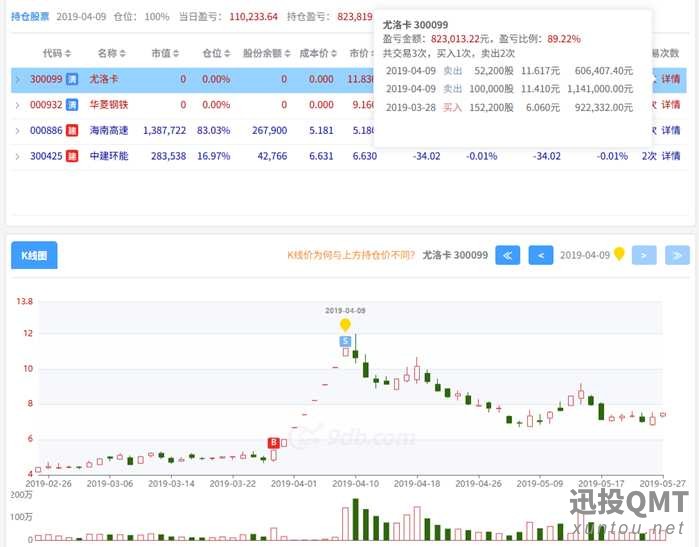Click 盈亏比例 89.22% in popup
Screen dimensions: 699x547
[563, 39]
